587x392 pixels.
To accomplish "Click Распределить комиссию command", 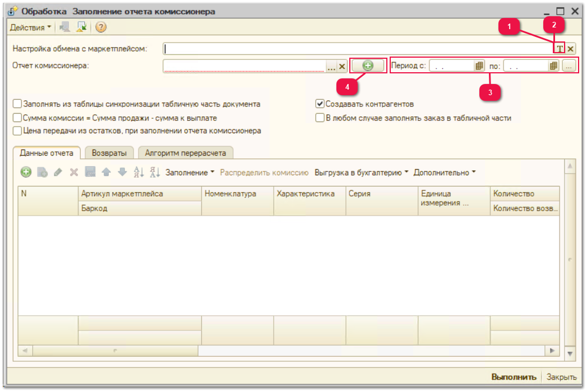I will click(264, 172).
